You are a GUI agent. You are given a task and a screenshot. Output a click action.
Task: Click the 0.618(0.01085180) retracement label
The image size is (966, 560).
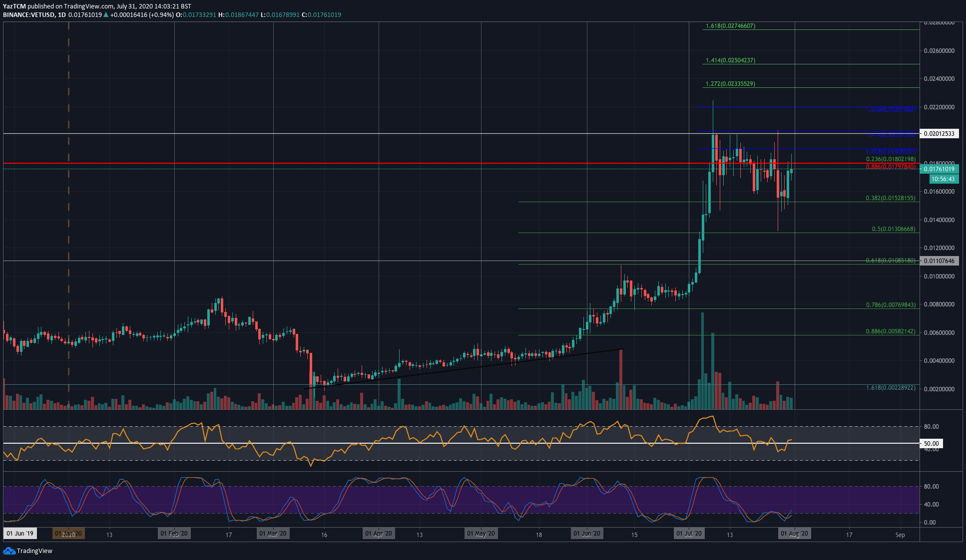click(891, 261)
